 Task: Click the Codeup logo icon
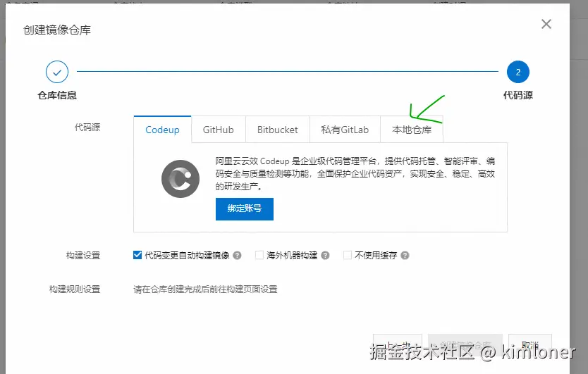tap(180, 179)
